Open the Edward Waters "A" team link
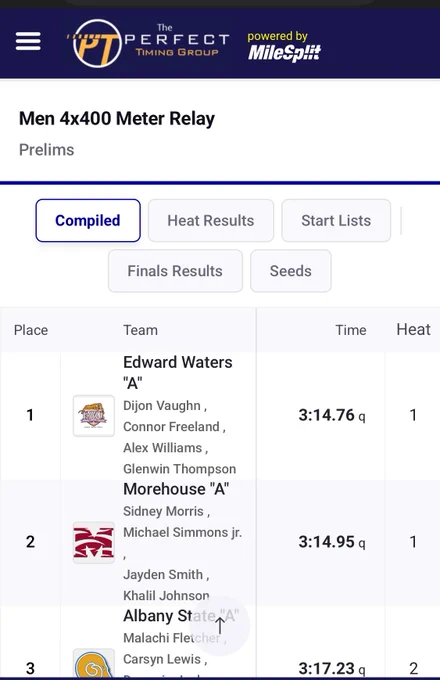 tap(178, 373)
